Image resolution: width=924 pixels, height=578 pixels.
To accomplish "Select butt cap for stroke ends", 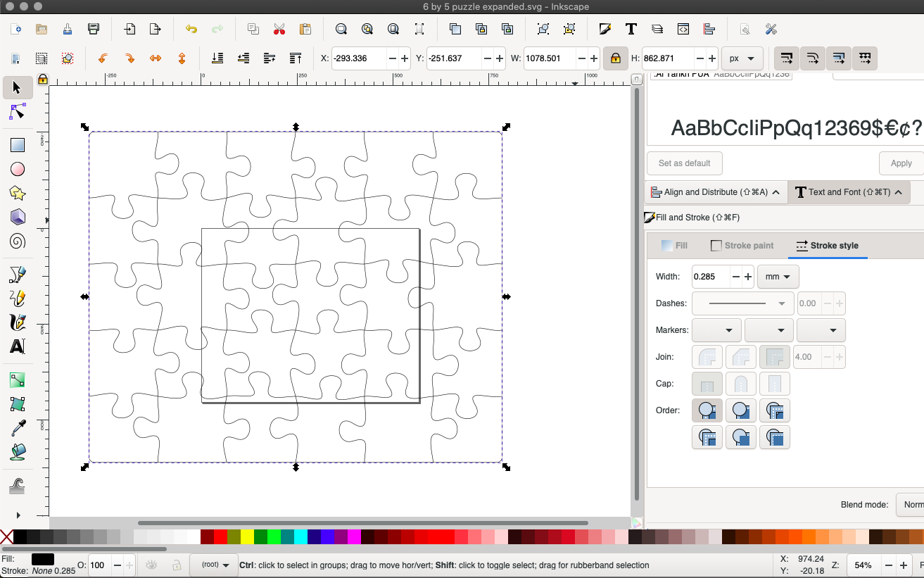I will tap(707, 384).
